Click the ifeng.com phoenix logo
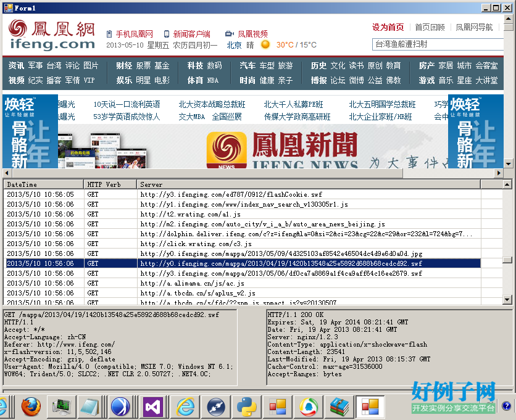Viewport: 516px width, 420px height. coord(52,35)
